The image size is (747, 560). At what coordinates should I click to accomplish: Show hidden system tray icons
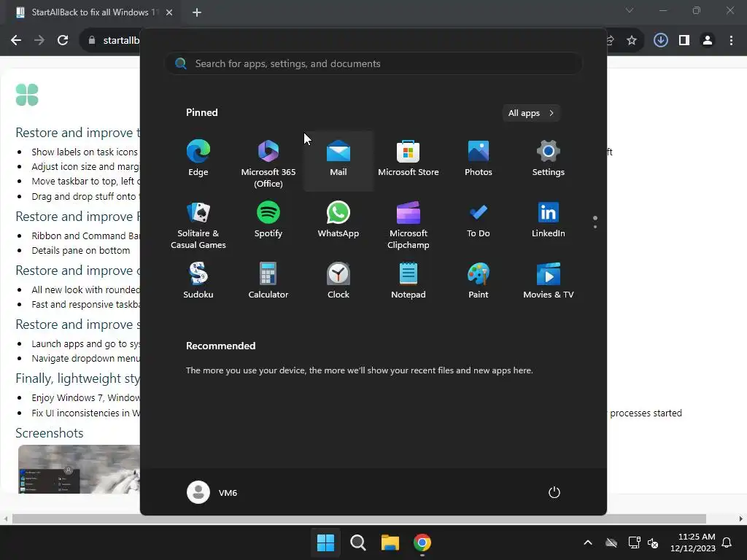(x=588, y=542)
